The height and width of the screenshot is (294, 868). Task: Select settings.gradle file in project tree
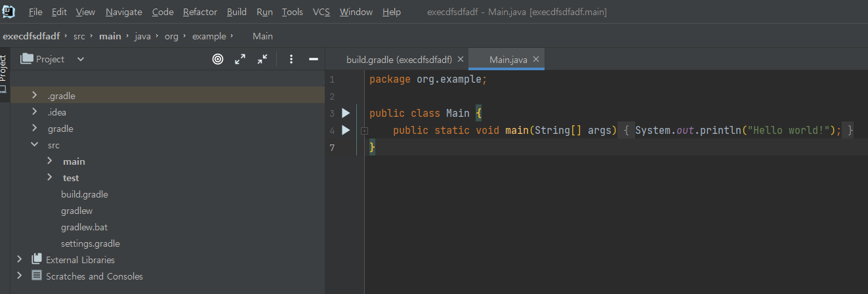click(x=91, y=243)
